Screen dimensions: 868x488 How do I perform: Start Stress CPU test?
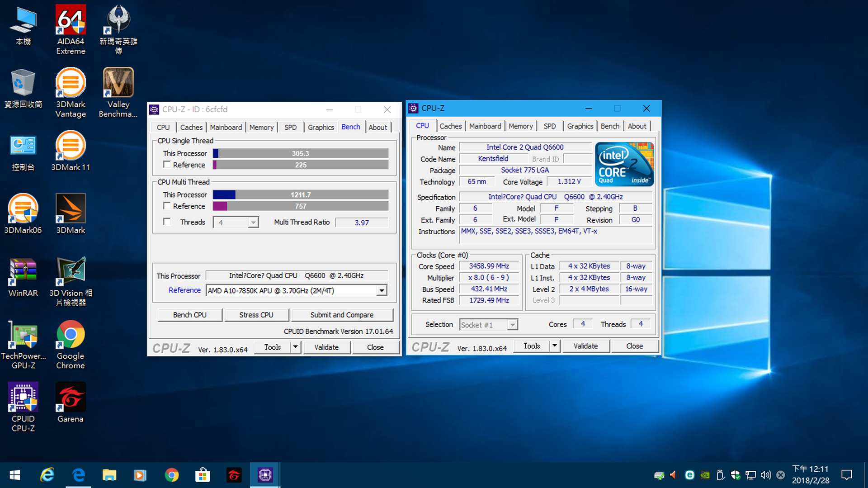coord(256,315)
